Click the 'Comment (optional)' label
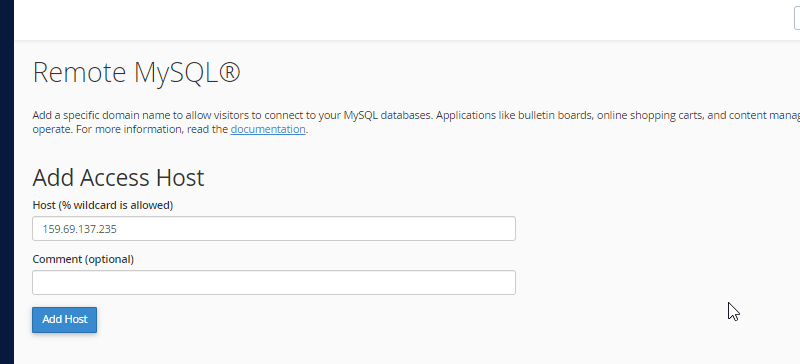Image resolution: width=800 pixels, height=364 pixels. [x=83, y=259]
